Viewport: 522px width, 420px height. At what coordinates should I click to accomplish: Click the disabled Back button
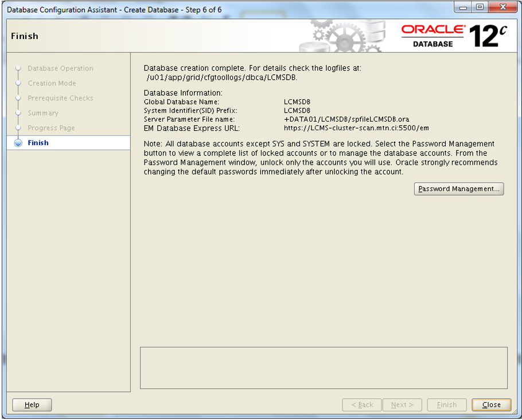[362, 405]
